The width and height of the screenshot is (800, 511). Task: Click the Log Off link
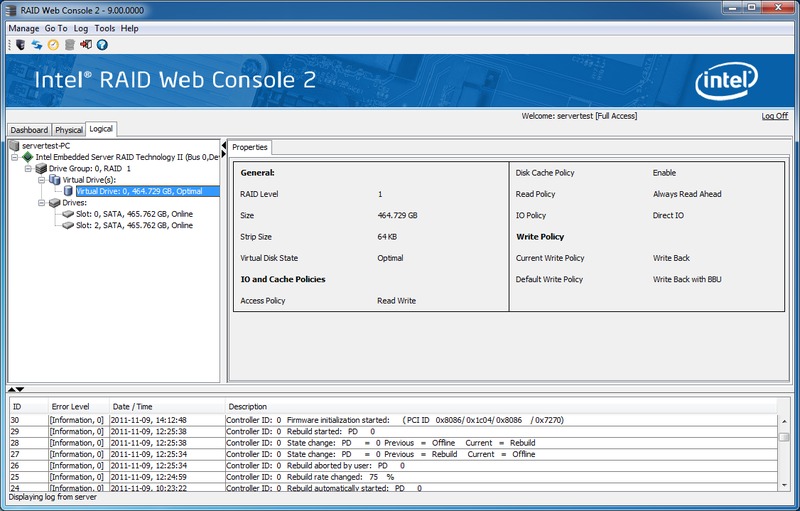coord(774,116)
